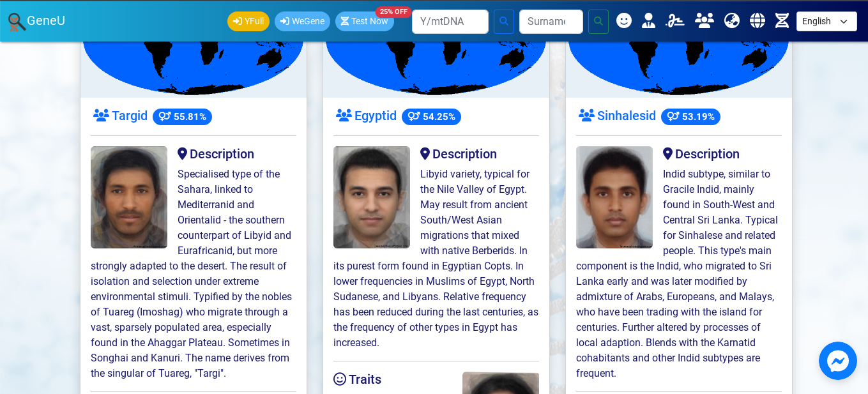Click the 55.81% similarity badge
The width and height of the screenshot is (868, 394).
(182, 117)
